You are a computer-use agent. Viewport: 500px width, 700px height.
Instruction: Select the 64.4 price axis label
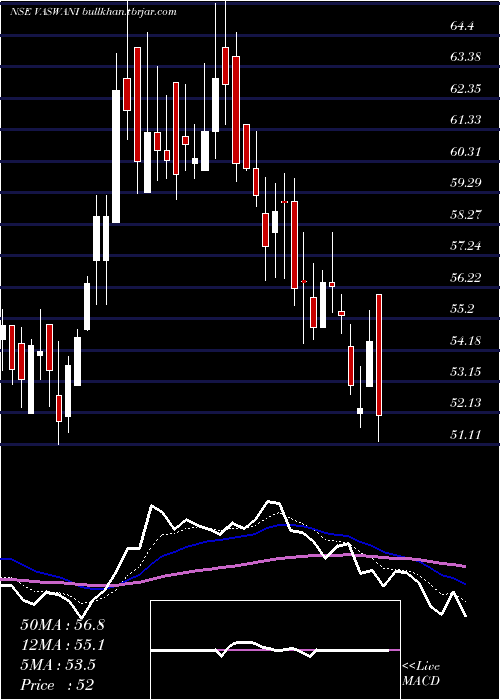[462, 26]
